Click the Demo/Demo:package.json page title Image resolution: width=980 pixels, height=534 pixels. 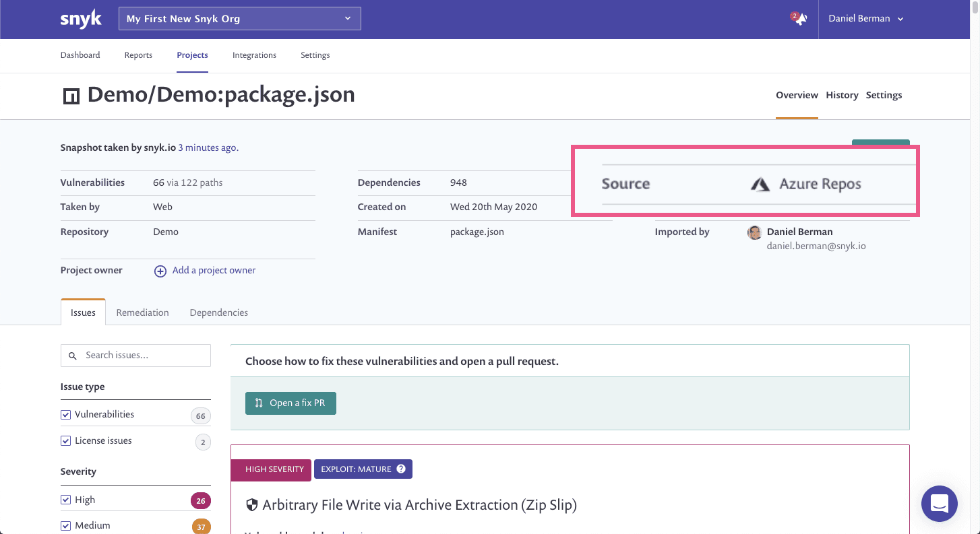(x=221, y=94)
